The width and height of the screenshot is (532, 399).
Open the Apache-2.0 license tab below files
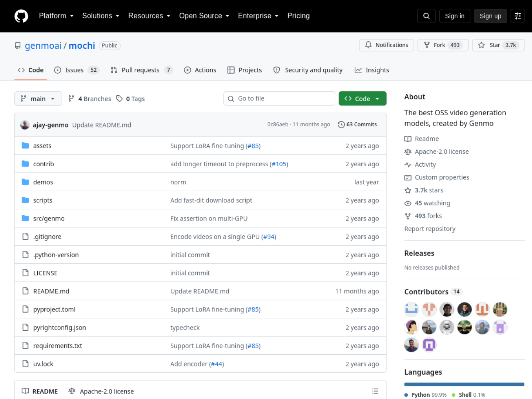101,391
